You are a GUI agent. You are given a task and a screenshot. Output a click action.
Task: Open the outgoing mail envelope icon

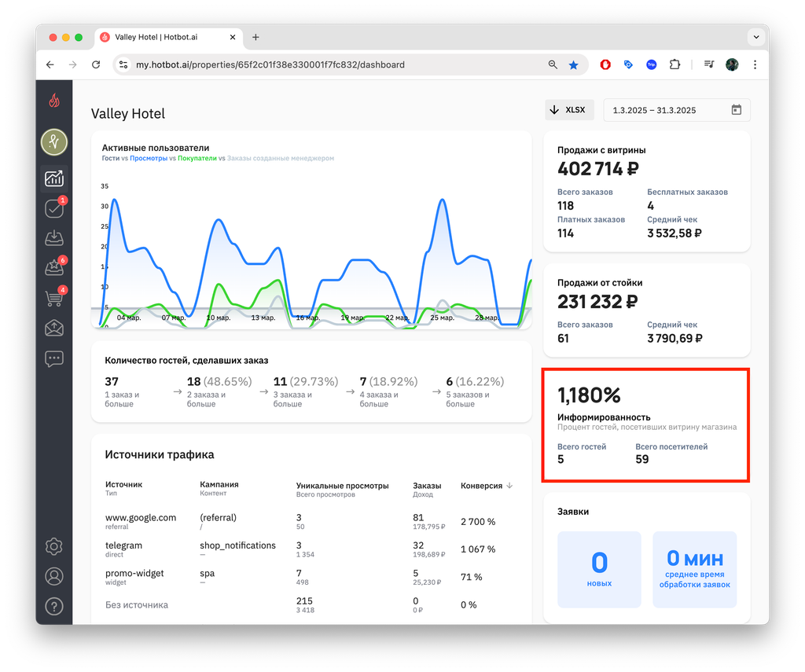click(54, 328)
